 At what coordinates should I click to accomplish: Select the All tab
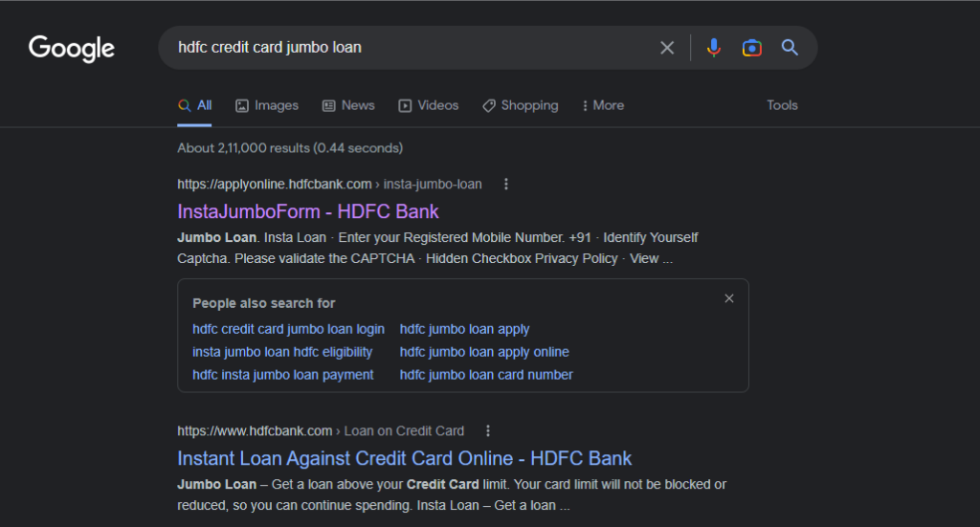click(194, 105)
